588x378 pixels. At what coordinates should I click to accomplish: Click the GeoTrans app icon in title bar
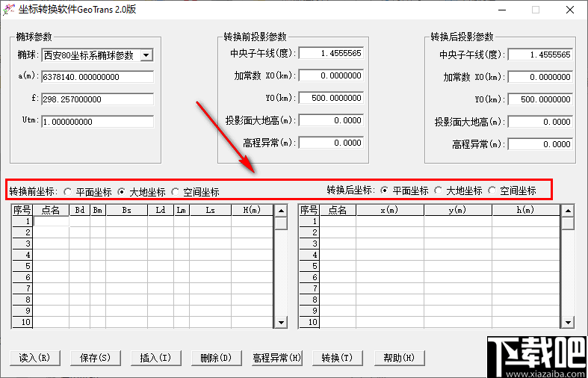coord(8,10)
